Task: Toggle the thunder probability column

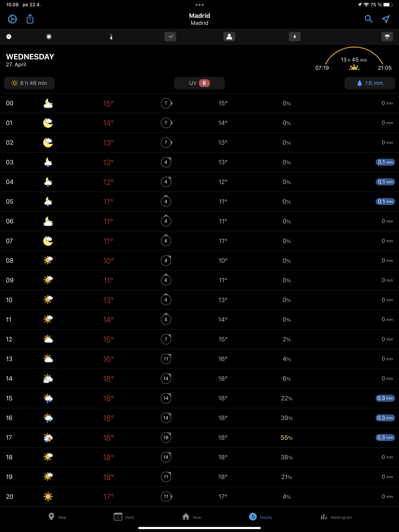Action: [x=295, y=37]
